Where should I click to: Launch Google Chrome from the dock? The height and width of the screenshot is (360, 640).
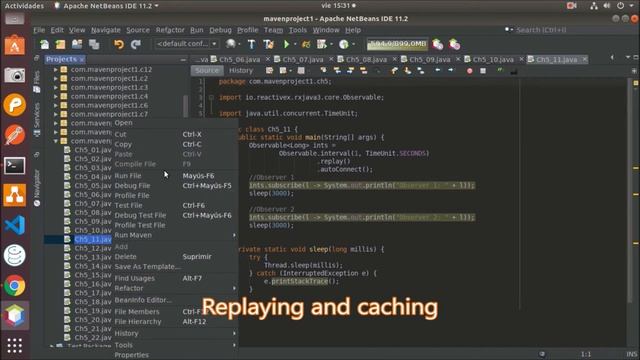point(14,286)
